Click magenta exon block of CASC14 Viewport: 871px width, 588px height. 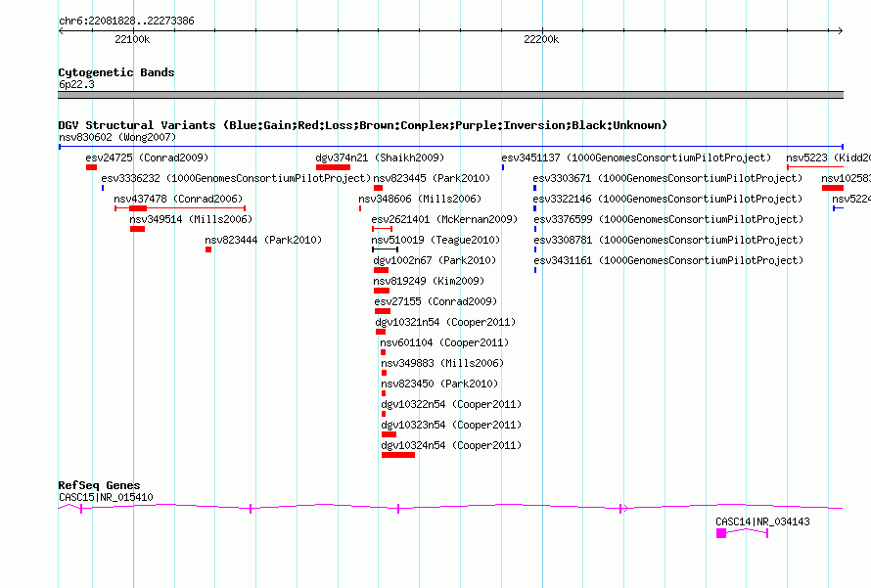(x=721, y=533)
